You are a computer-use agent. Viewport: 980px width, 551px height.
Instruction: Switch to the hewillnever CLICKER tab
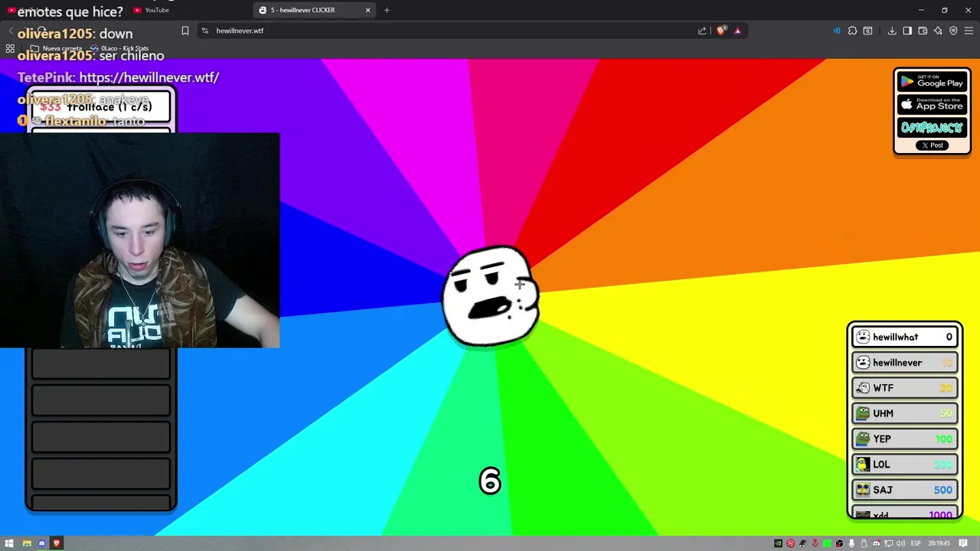pyautogui.click(x=314, y=10)
